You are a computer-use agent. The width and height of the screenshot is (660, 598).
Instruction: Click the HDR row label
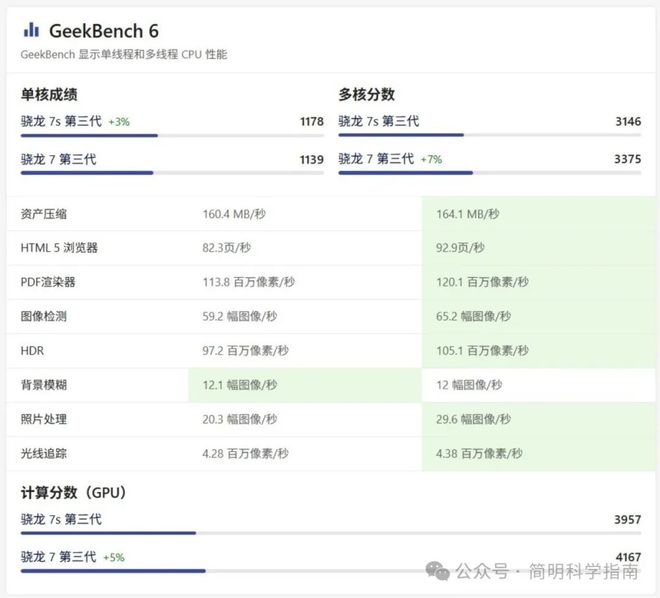coord(32,351)
